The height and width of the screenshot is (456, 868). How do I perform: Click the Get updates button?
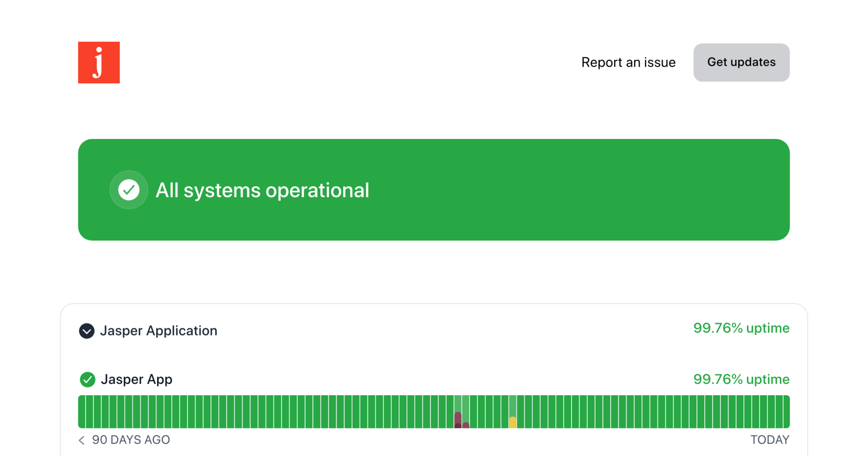[x=741, y=62]
